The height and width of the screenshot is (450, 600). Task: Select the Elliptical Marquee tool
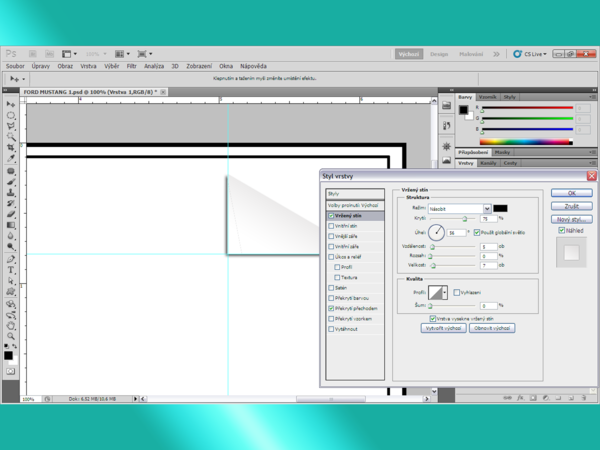click(x=11, y=115)
